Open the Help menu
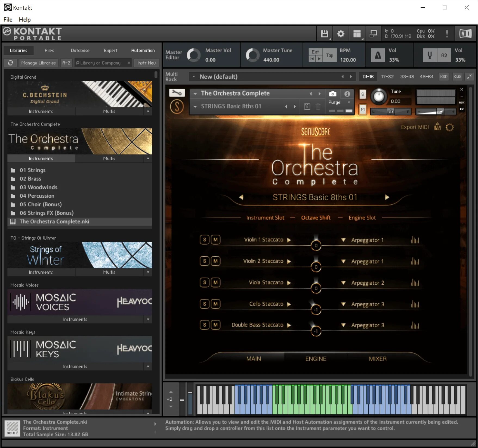This screenshot has width=478, height=448. [x=25, y=20]
